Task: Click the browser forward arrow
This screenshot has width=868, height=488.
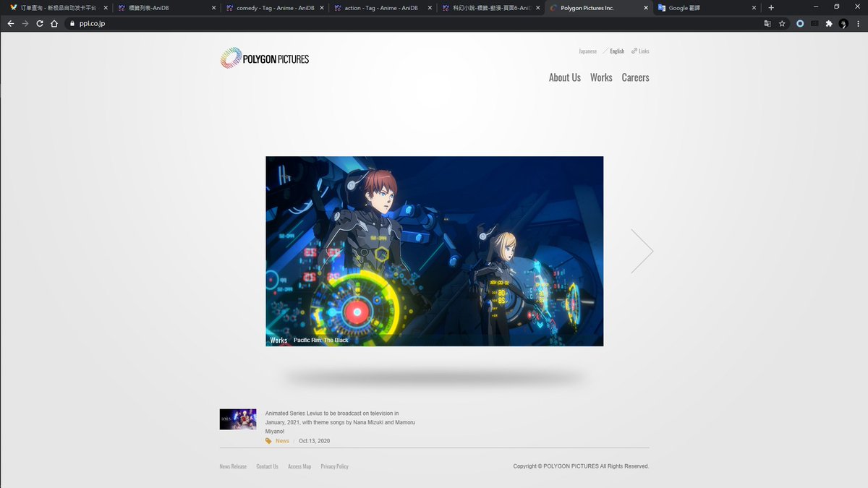Action: 25,23
